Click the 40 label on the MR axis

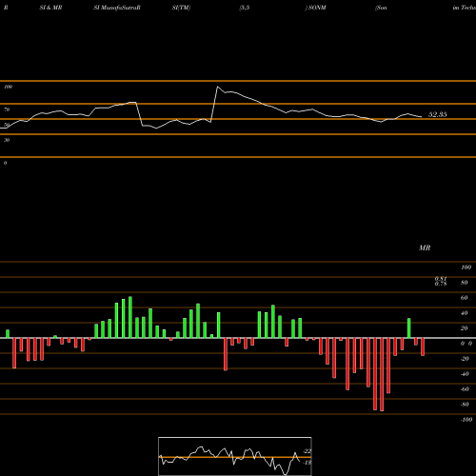tap(465, 313)
